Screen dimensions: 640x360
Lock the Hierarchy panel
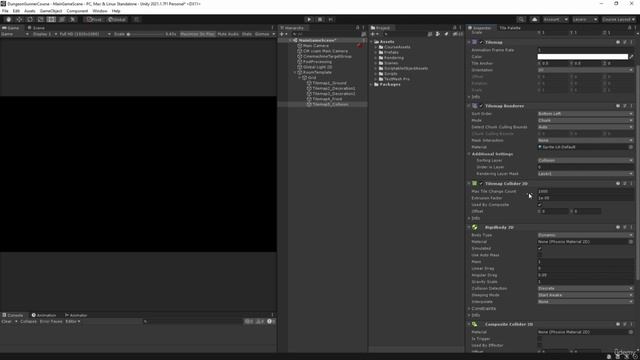(358, 28)
